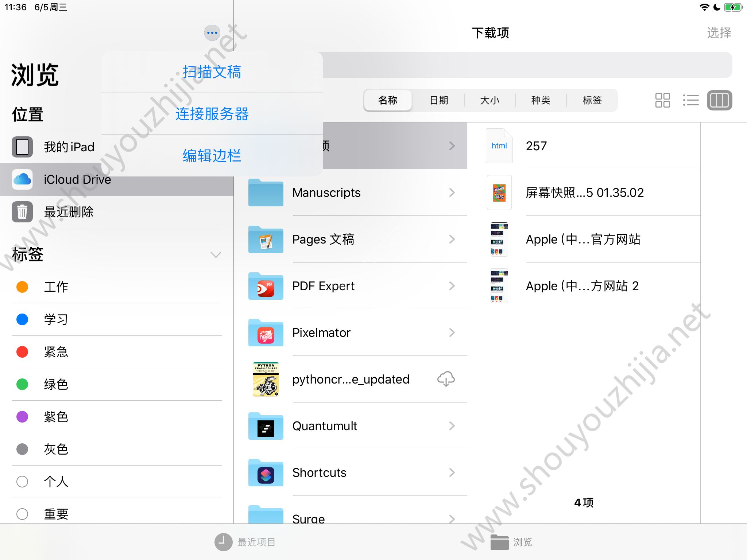Open the 灰色 tag
The image size is (747, 560).
pos(117,449)
